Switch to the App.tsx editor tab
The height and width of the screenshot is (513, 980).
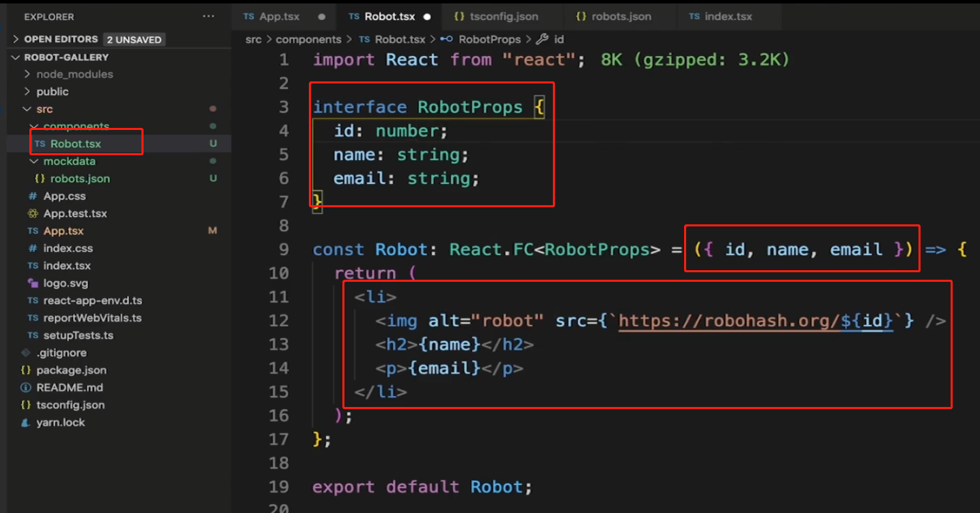pos(285,16)
